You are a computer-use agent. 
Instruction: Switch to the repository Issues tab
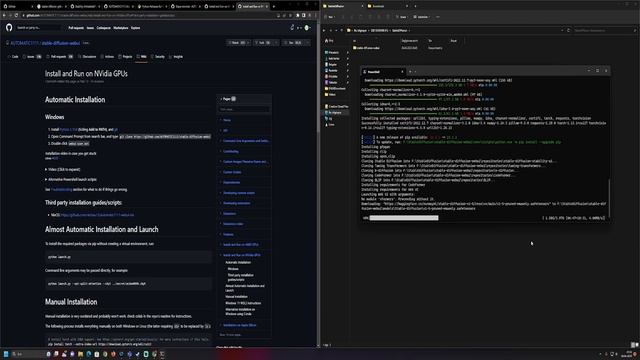click(32, 57)
